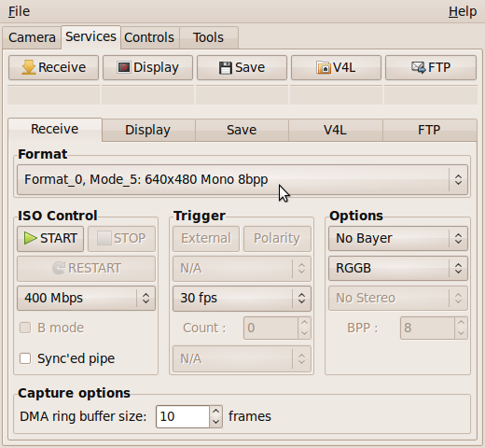
Task: Click the Receive service button with download arrow icon
Action: [x=53, y=67]
